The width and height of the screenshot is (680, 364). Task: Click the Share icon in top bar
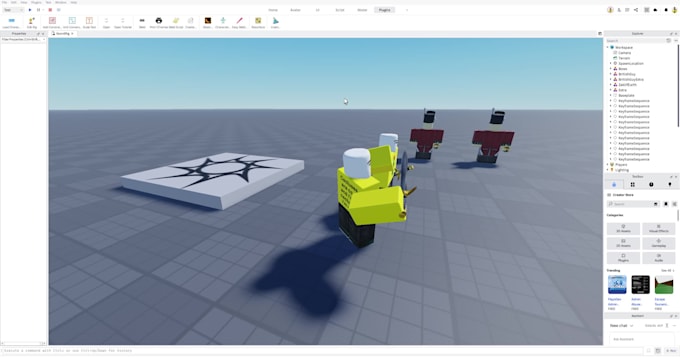pyautogui.click(x=636, y=10)
